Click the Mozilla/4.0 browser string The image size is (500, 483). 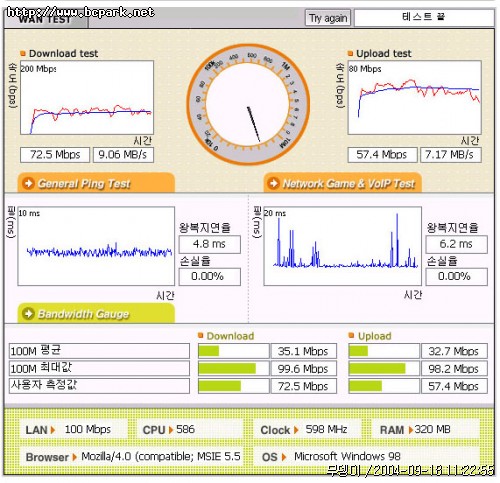pyautogui.click(x=161, y=456)
